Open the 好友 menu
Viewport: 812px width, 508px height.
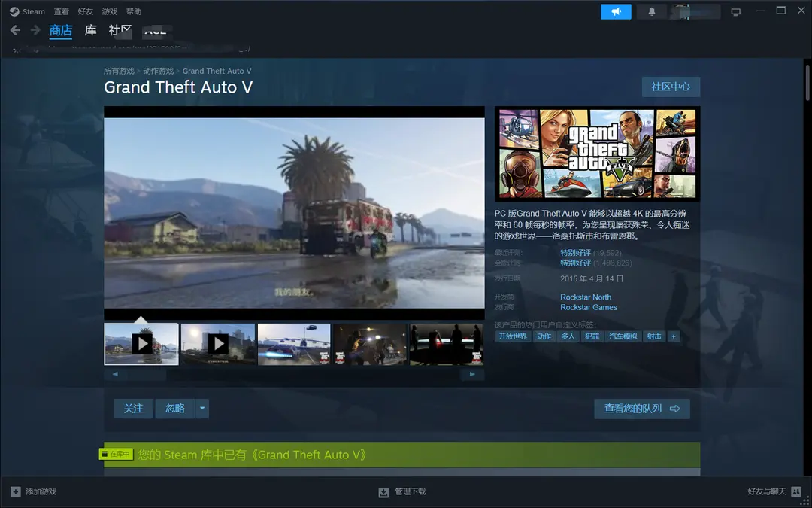86,11
